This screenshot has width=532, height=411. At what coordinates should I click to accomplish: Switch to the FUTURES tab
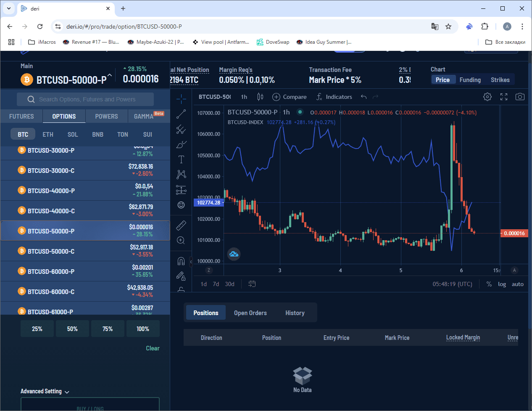pyautogui.click(x=21, y=117)
